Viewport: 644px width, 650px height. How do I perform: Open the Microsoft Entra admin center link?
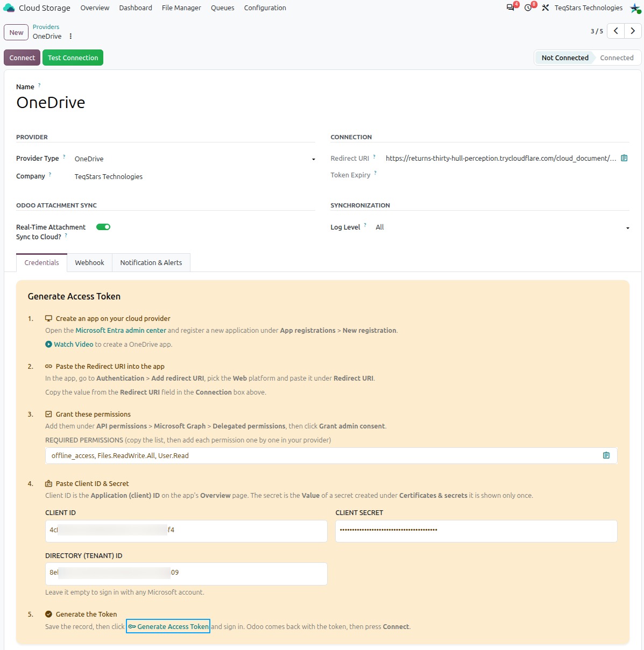pyautogui.click(x=121, y=331)
